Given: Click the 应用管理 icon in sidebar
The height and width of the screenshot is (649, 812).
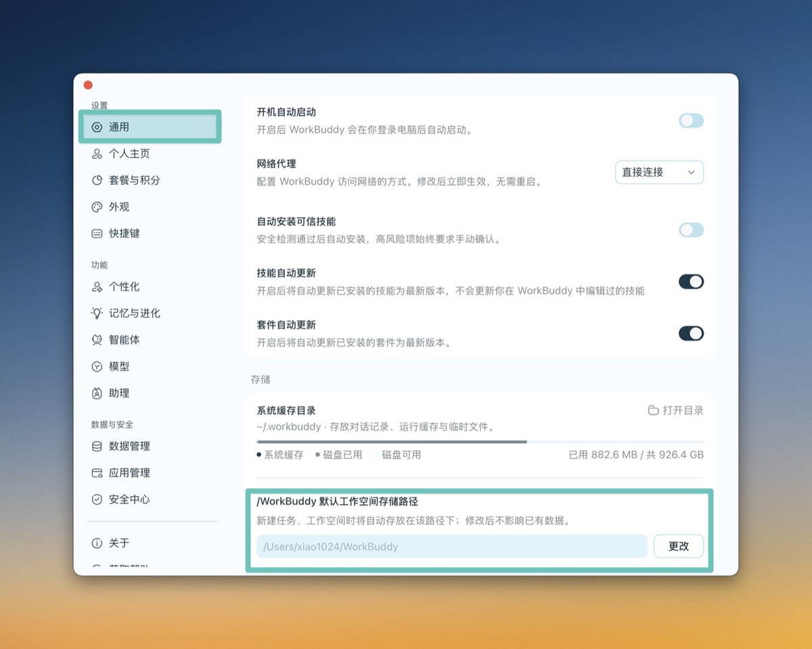Looking at the screenshot, I should tap(97, 473).
